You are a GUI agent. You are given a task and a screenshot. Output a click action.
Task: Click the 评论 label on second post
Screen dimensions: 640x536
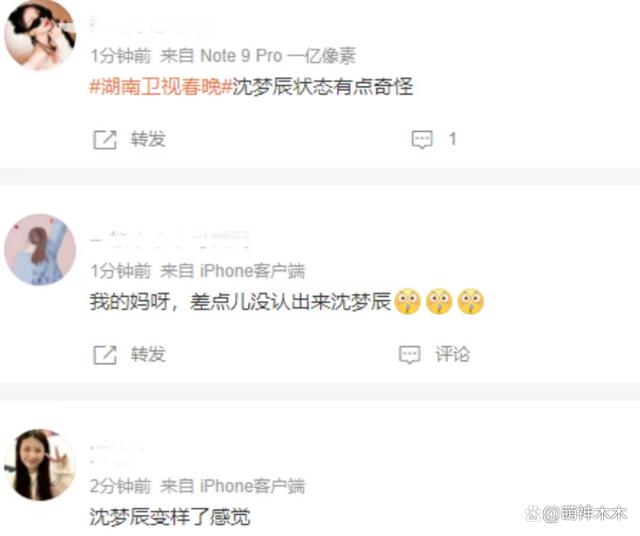(x=452, y=354)
